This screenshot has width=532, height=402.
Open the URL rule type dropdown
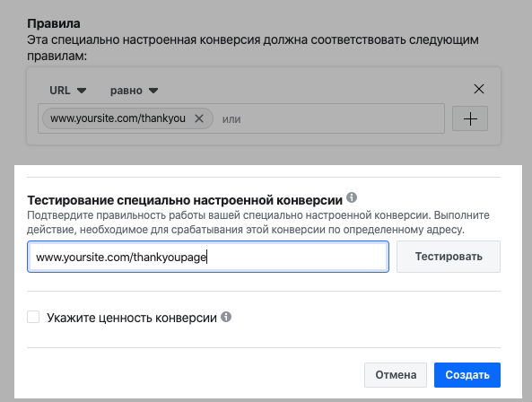click(67, 91)
